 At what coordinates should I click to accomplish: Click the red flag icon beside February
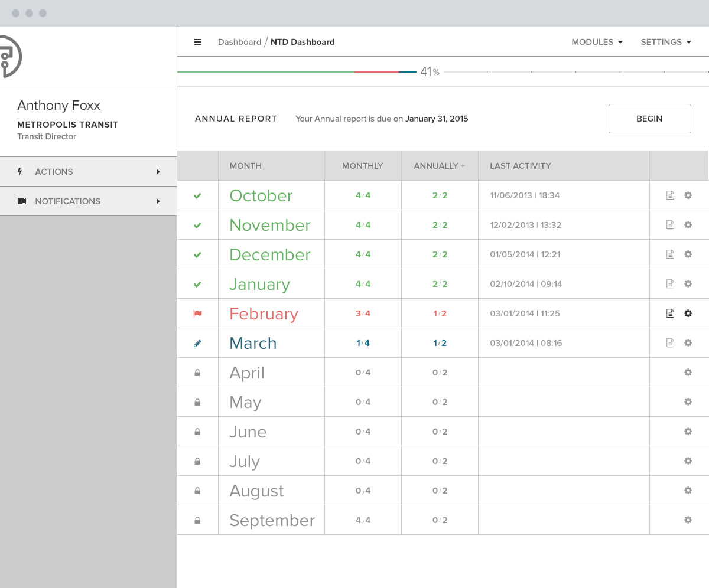coord(197,313)
